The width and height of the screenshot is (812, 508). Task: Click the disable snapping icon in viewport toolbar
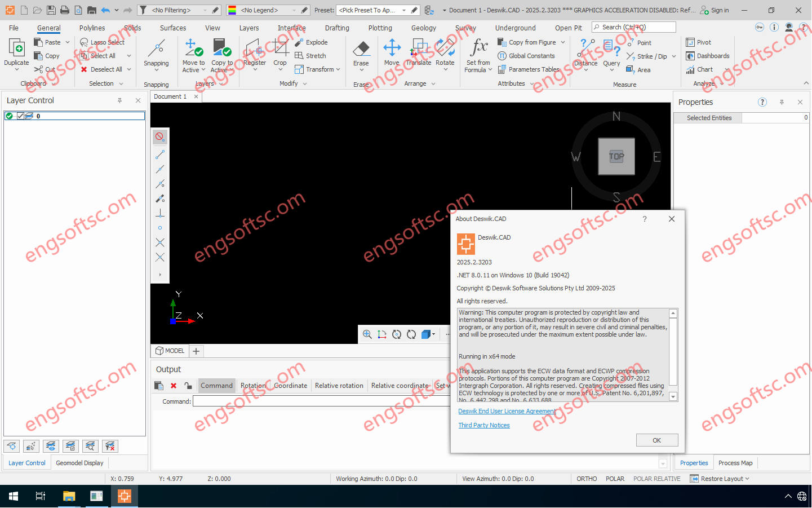(160, 137)
